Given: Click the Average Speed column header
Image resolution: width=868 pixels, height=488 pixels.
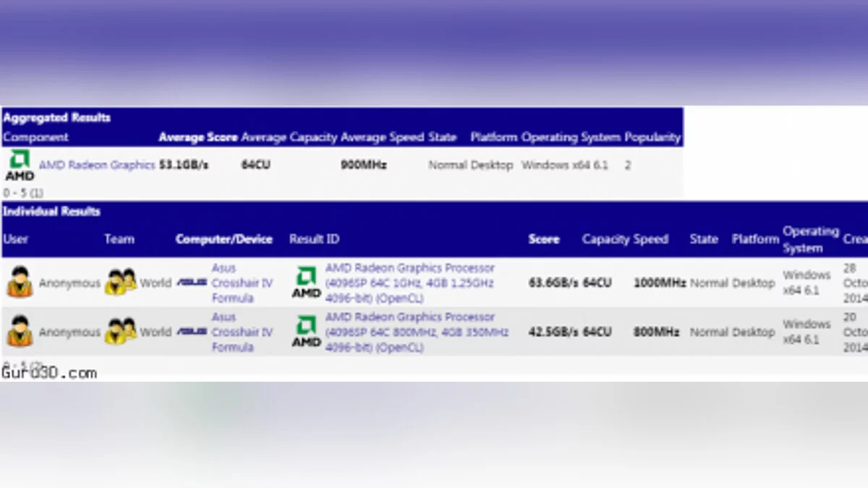Looking at the screenshot, I should point(382,137).
